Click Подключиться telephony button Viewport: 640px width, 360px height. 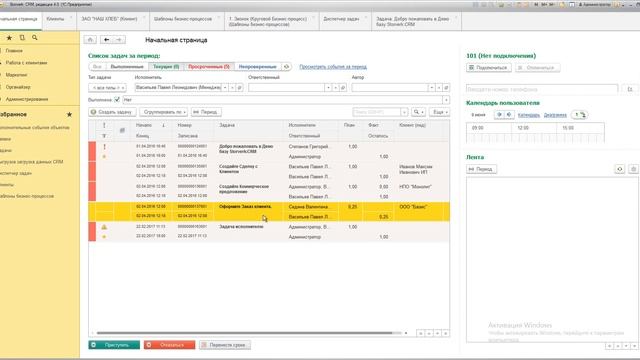(489, 68)
